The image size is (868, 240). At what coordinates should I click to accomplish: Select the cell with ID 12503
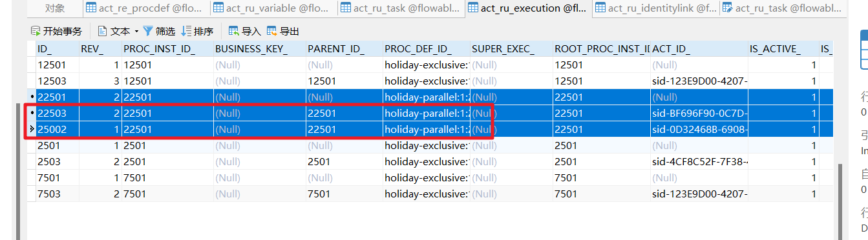pyautogui.click(x=57, y=81)
